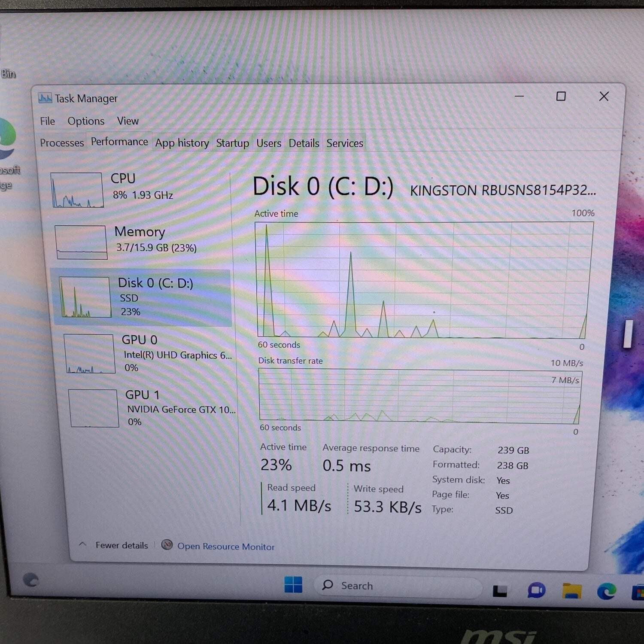The height and width of the screenshot is (644, 644).
Task: Select the Memory mini graph thumbnail
Action: (81, 242)
